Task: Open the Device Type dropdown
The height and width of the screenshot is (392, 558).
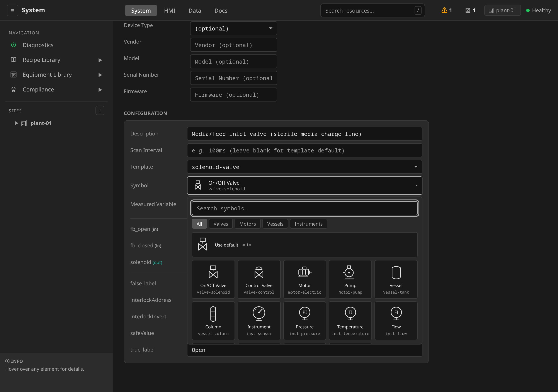Action: click(x=233, y=28)
